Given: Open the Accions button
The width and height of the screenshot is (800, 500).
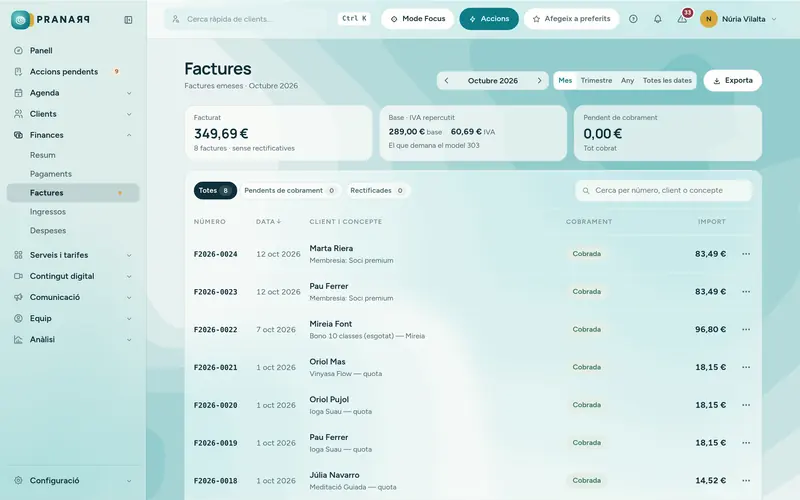Looking at the screenshot, I should pos(489,19).
